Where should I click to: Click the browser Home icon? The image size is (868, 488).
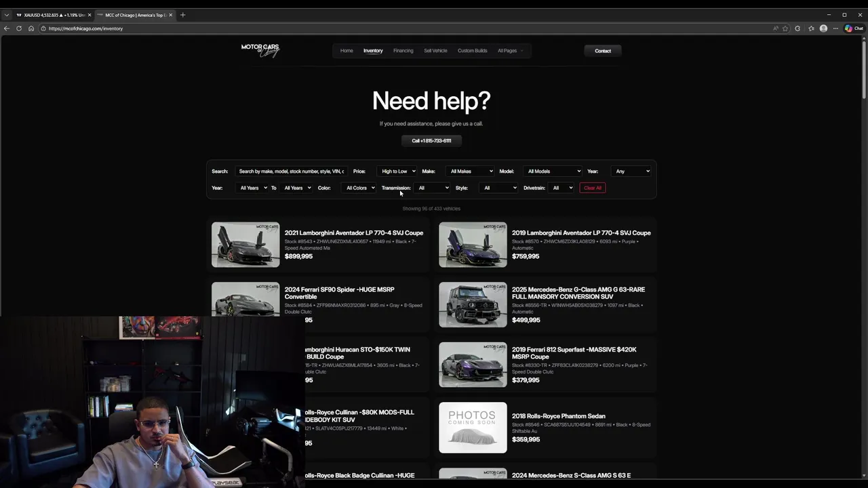[x=31, y=28]
